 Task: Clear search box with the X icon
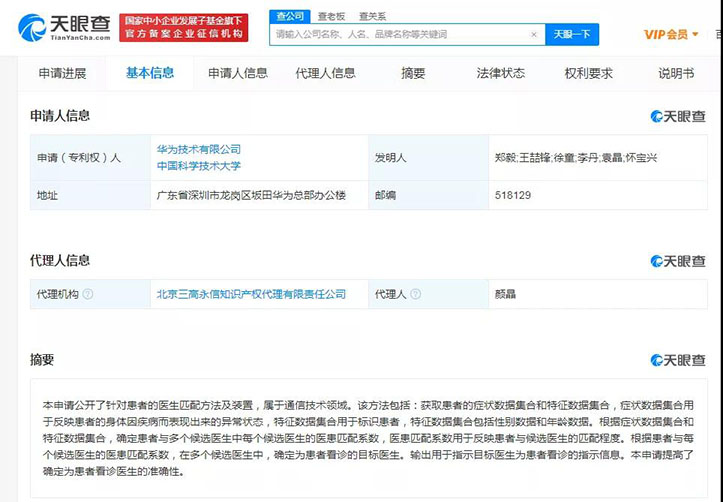tap(533, 34)
